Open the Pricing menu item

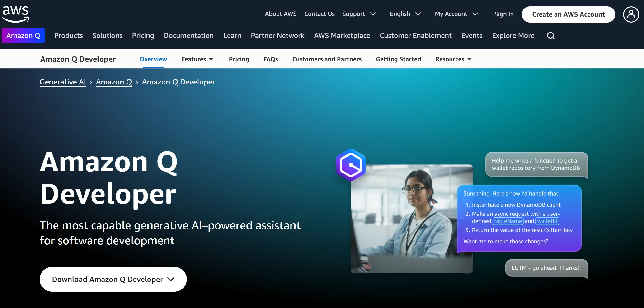[239, 59]
